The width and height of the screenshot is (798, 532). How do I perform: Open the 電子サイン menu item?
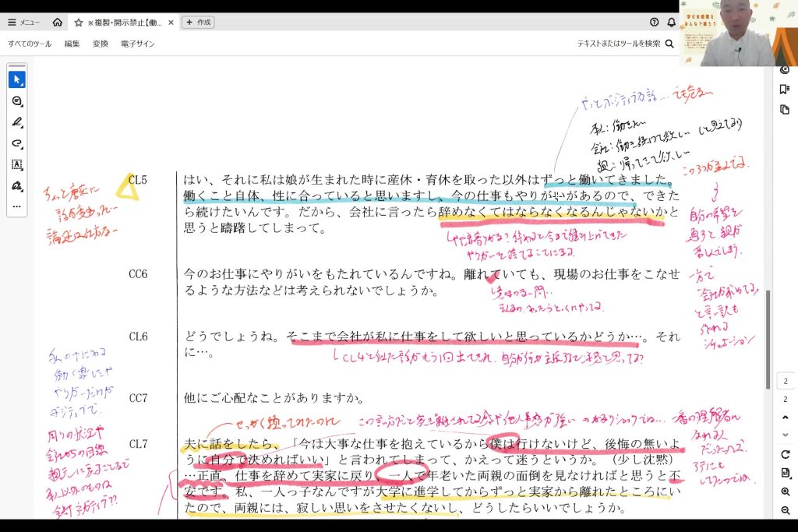coord(137,44)
